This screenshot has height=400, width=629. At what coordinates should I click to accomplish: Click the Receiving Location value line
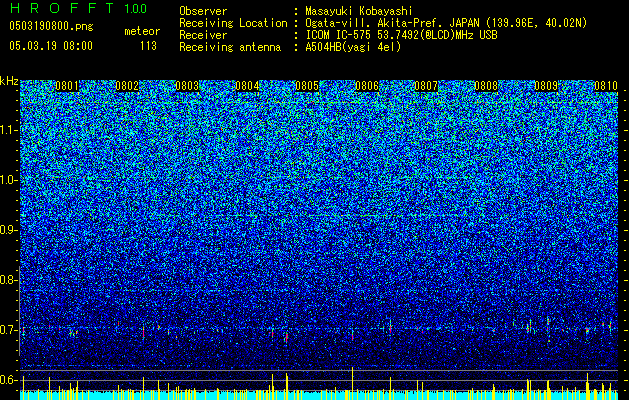coord(446,23)
